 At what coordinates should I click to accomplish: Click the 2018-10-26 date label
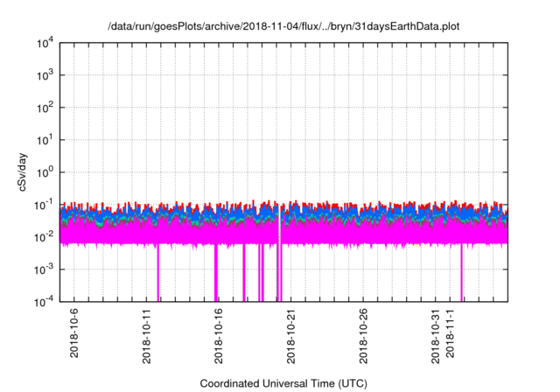tap(363, 336)
